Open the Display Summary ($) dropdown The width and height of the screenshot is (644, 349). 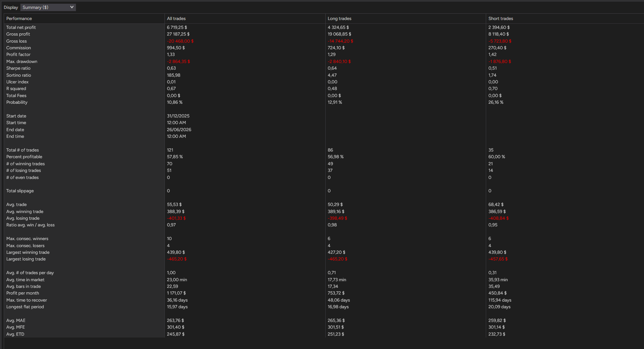point(48,7)
